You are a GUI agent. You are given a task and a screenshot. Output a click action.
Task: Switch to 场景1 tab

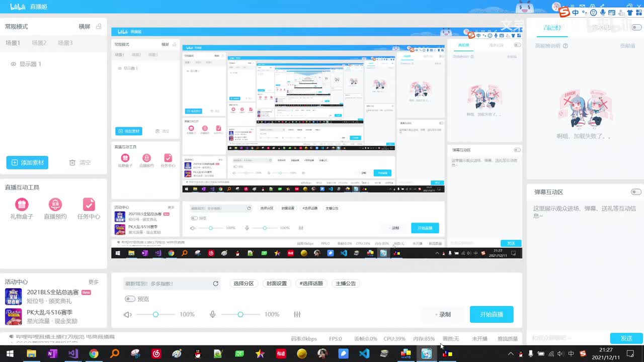coord(13,43)
